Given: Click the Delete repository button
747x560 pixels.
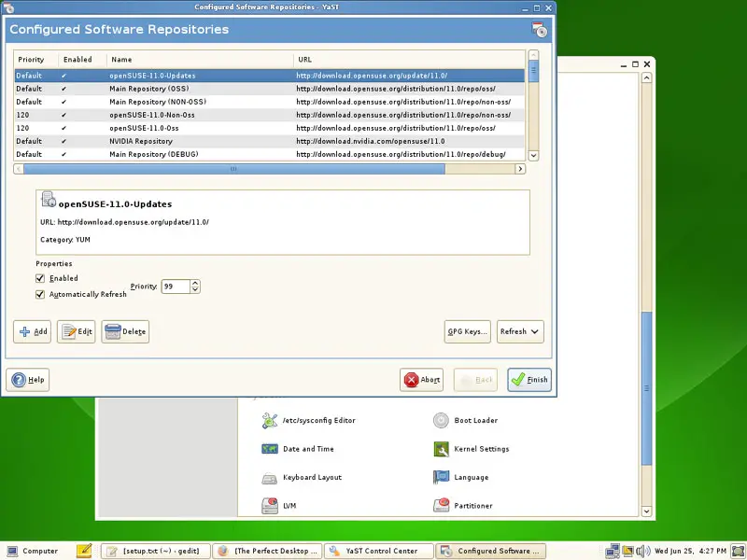Looking at the screenshot, I should point(125,332).
